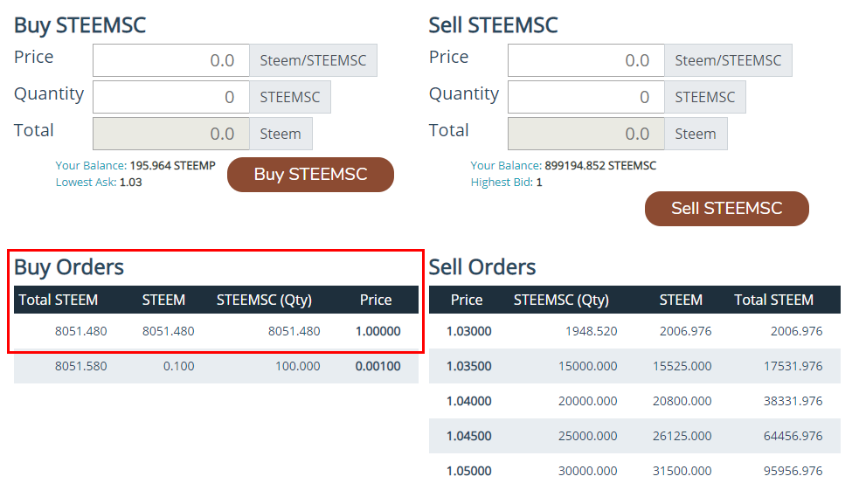Choose the sell order at 1.03500

634,366
